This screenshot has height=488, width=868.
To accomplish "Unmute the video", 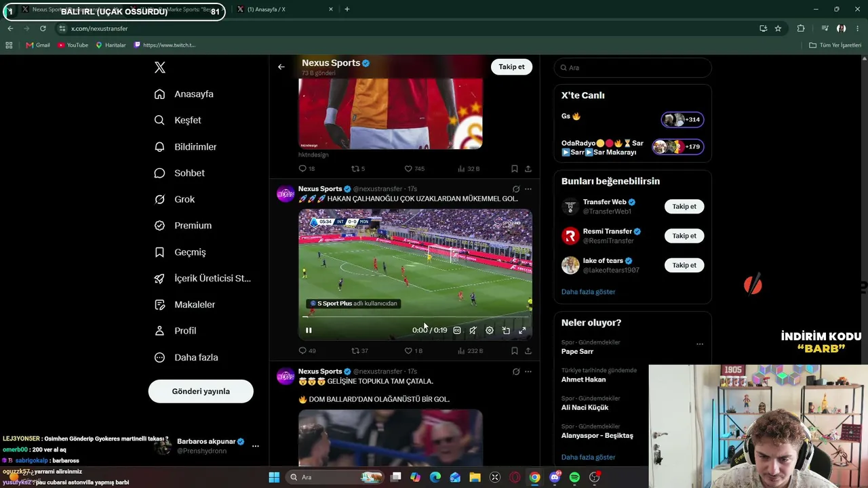I will (x=473, y=330).
